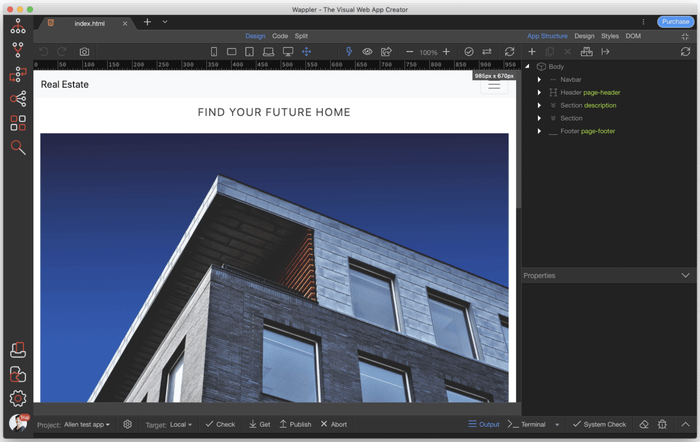Image resolution: width=700 pixels, height=442 pixels.
Task: Click the collapse panel arrows icon at top right
Action: [x=685, y=37]
